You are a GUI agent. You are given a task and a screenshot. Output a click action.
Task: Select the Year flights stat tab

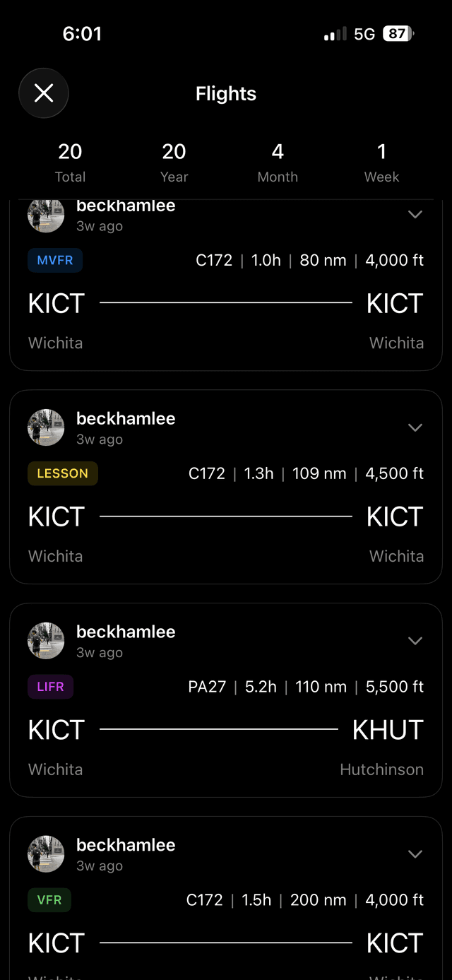pos(174,163)
